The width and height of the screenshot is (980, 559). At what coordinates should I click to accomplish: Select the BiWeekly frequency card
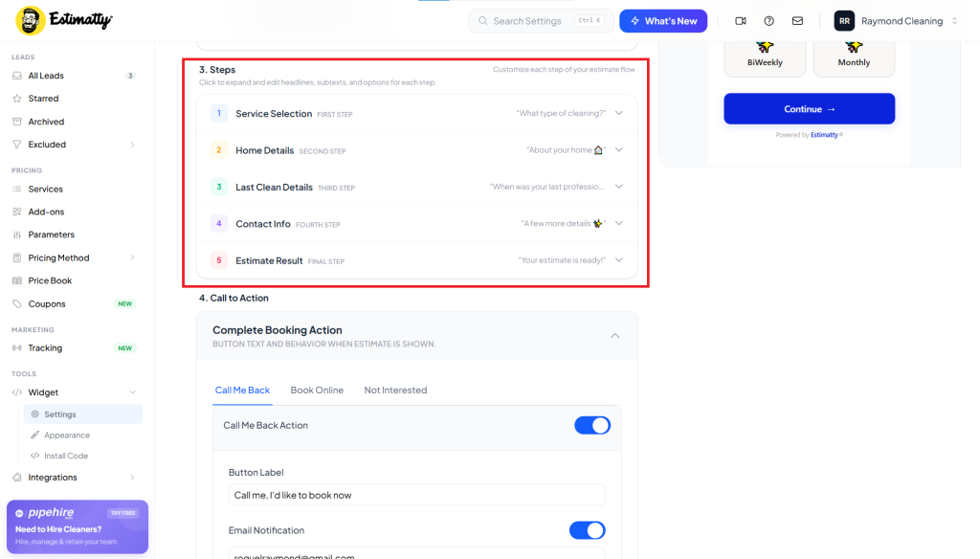click(765, 56)
